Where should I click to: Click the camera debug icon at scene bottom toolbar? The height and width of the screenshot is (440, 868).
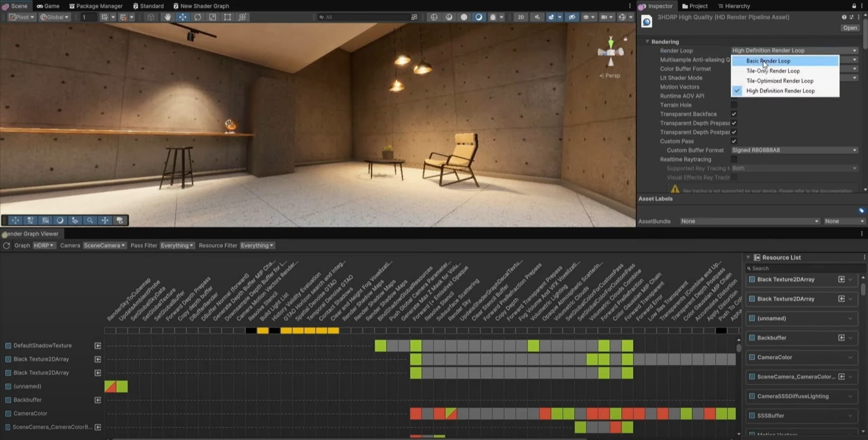(x=120, y=220)
